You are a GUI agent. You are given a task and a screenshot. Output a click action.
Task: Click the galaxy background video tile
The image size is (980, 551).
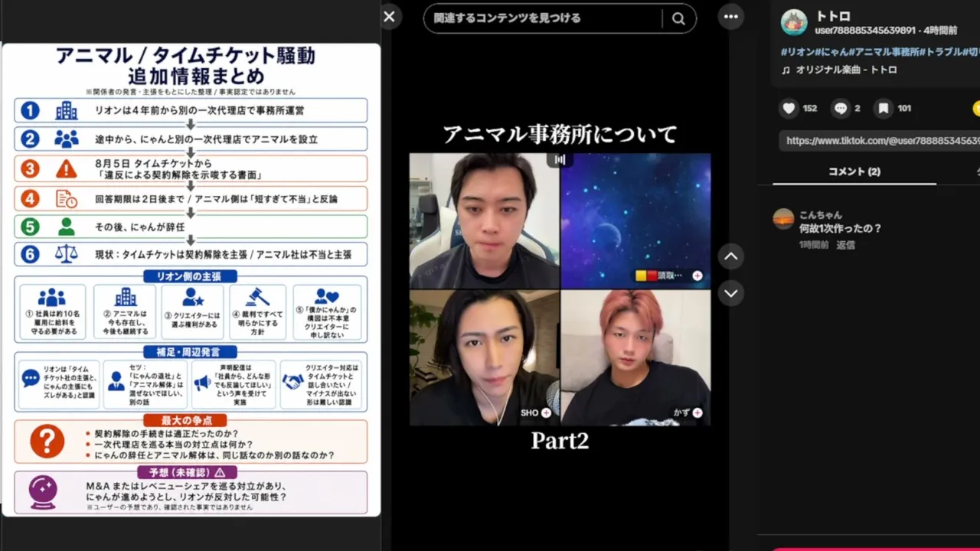[x=635, y=220]
